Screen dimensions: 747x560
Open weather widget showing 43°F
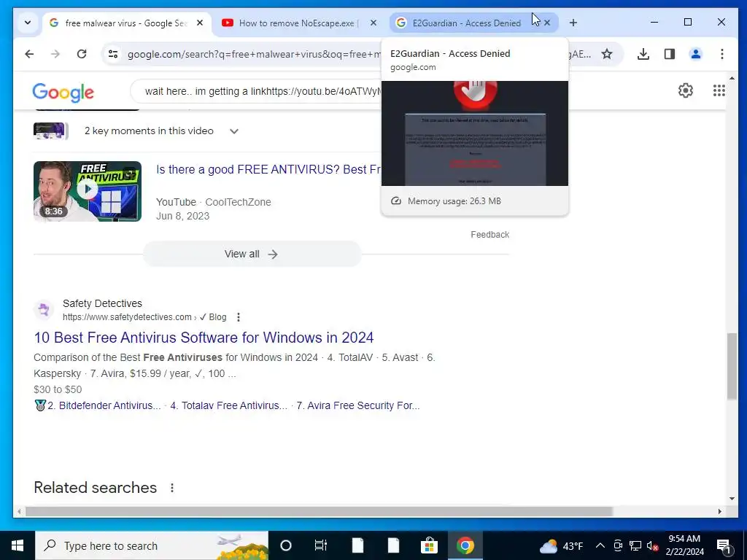click(x=561, y=545)
